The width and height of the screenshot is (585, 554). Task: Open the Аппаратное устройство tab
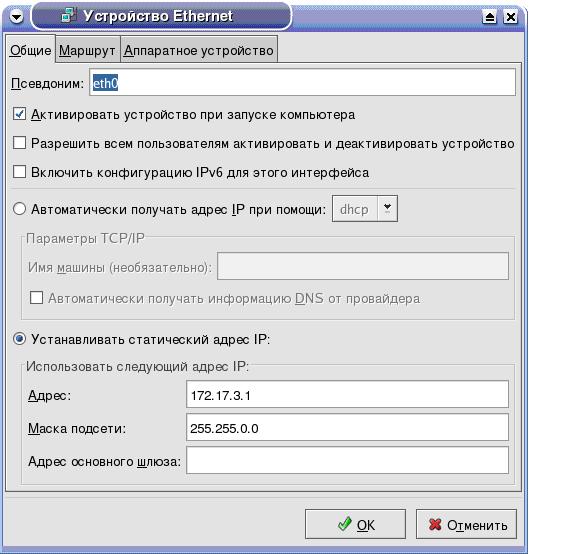(x=199, y=50)
